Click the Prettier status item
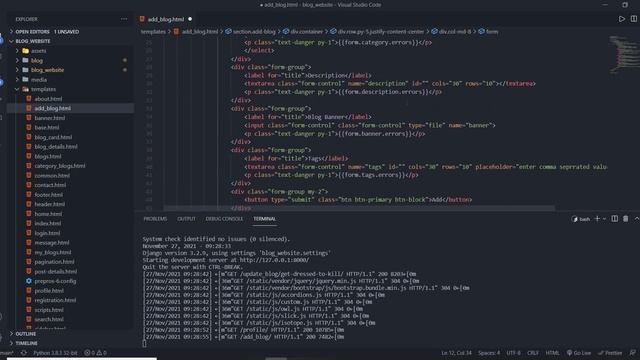Screen dimensions: 640x360 point(610,353)
